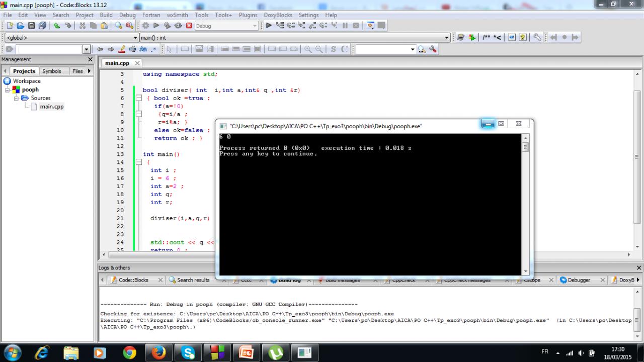Screen dimensions: 644x362
Task: Open the Build menu
Action: 106,15
